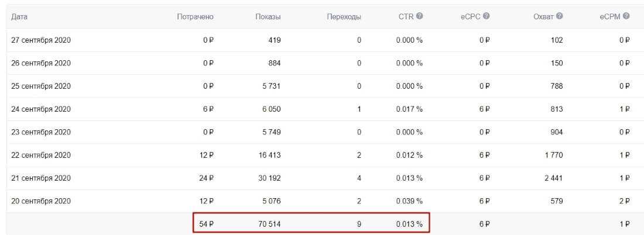This screenshot has height=235, width=644.
Task: Sort by the Потрачено column header
Action: click(195, 17)
